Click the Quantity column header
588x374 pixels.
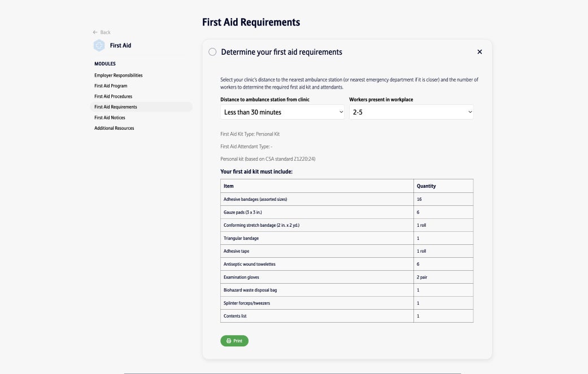click(426, 186)
